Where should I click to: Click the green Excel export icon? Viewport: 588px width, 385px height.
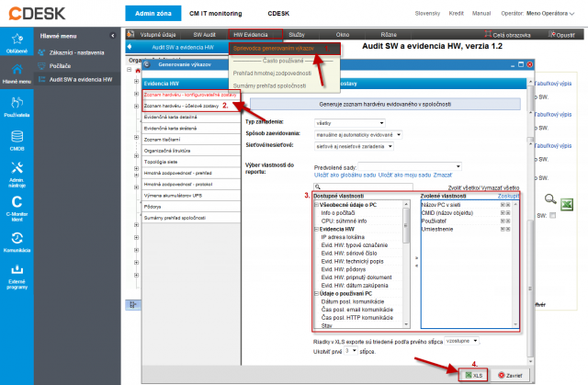567,204
